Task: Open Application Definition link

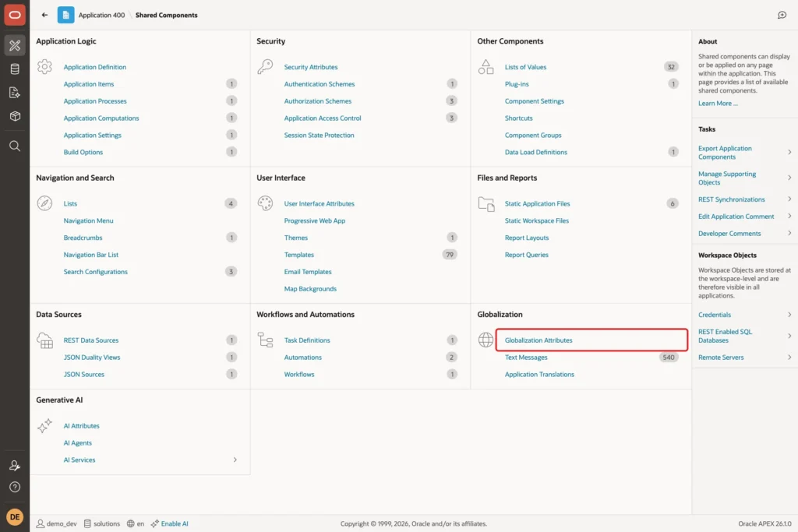Action: tap(94, 67)
